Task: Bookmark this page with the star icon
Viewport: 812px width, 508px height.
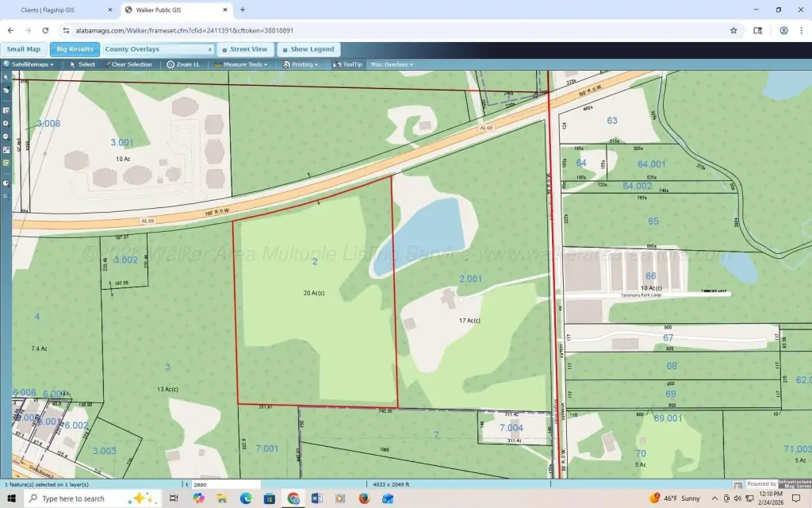Action: pyautogui.click(x=733, y=30)
